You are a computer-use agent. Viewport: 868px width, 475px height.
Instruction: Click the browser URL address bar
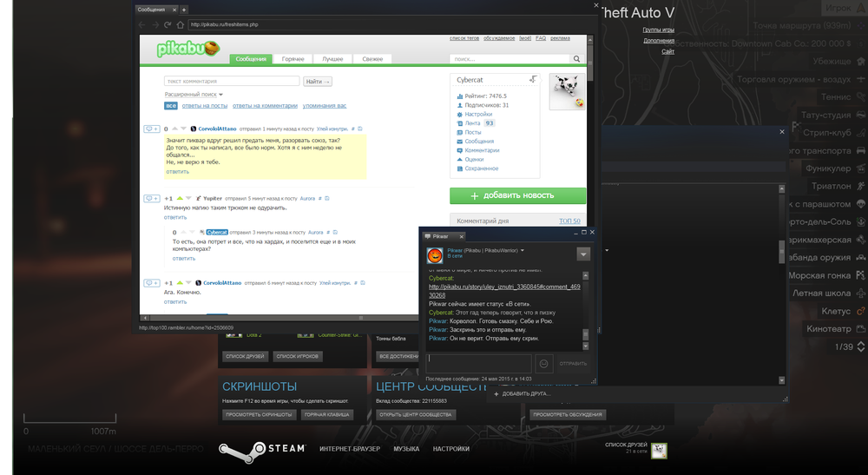[x=391, y=24]
